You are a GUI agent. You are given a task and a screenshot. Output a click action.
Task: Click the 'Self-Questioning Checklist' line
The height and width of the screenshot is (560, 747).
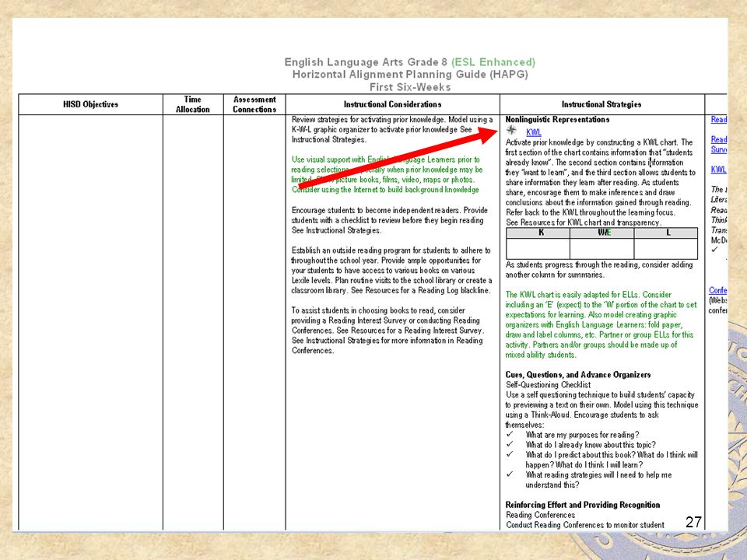(x=549, y=385)
